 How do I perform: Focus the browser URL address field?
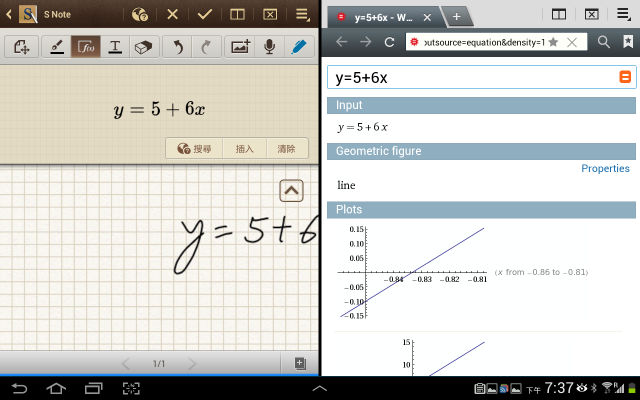pos(484,42)
